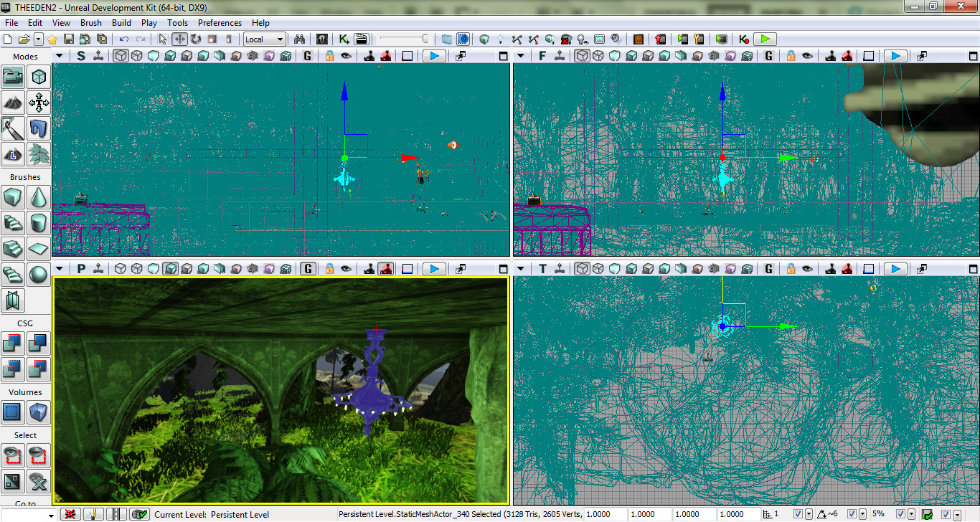Click CSG Add icon
This screenshot has width=980, height=522.
pyautogui.click(x=14, y=342)
